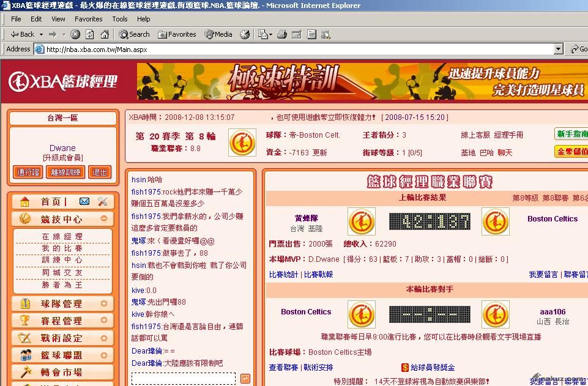Open 同城交友 in sidebar
Screen dimensions: 588x386
coord(62,272)
